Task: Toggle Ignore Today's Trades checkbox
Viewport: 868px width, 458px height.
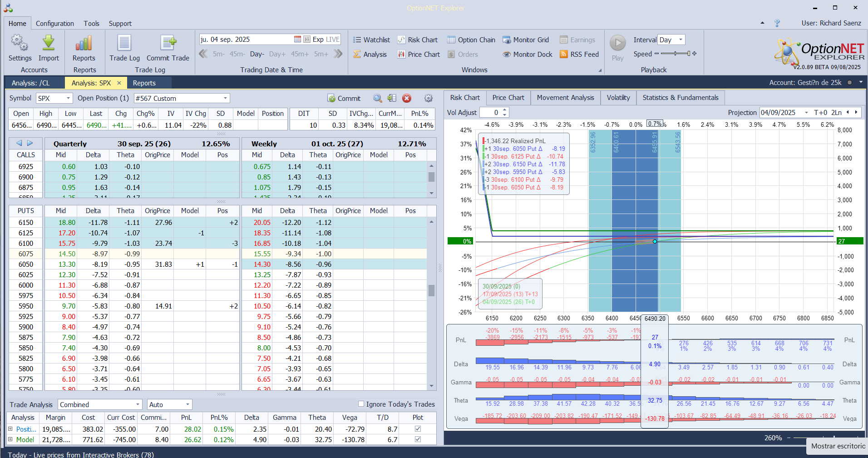Action: pos(361,403)
